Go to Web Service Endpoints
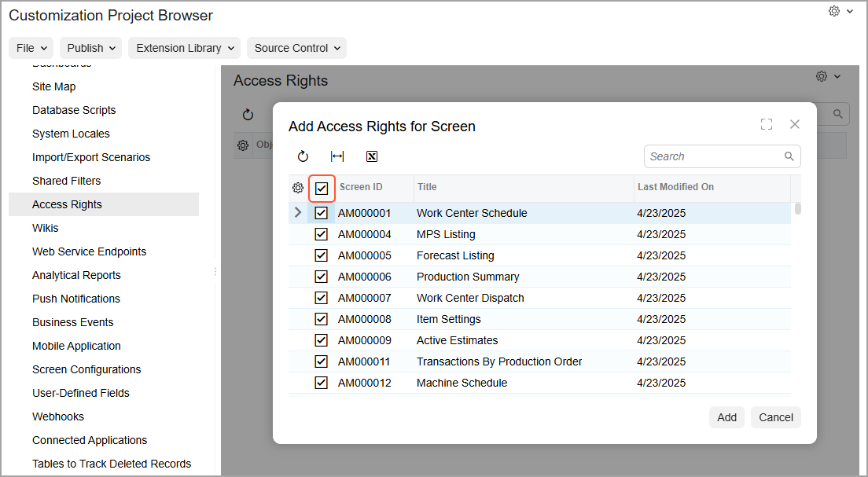This screenshot has width=868, height=477. tap(89, 251)
